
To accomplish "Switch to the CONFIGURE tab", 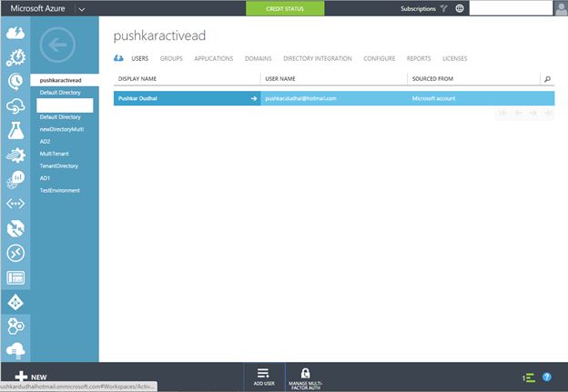I will click(x=380, y=58).
